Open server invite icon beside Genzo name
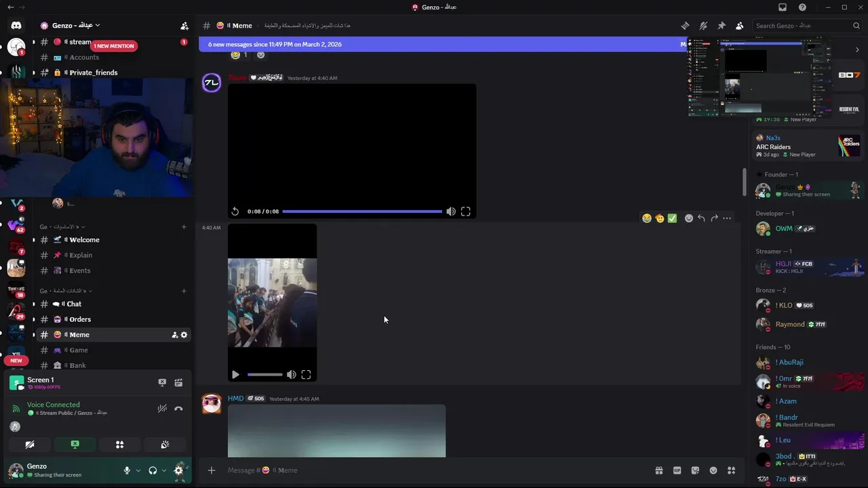The image size is (868, 488). pyautogui.click(x=184, y=26)
